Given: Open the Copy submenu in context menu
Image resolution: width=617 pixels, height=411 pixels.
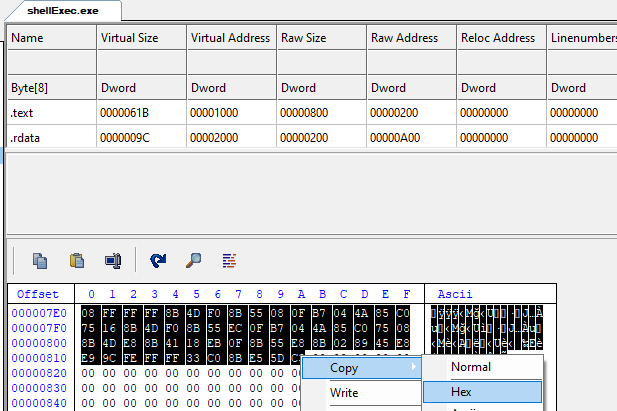Looking at the screenshot, I should point(362,368).
